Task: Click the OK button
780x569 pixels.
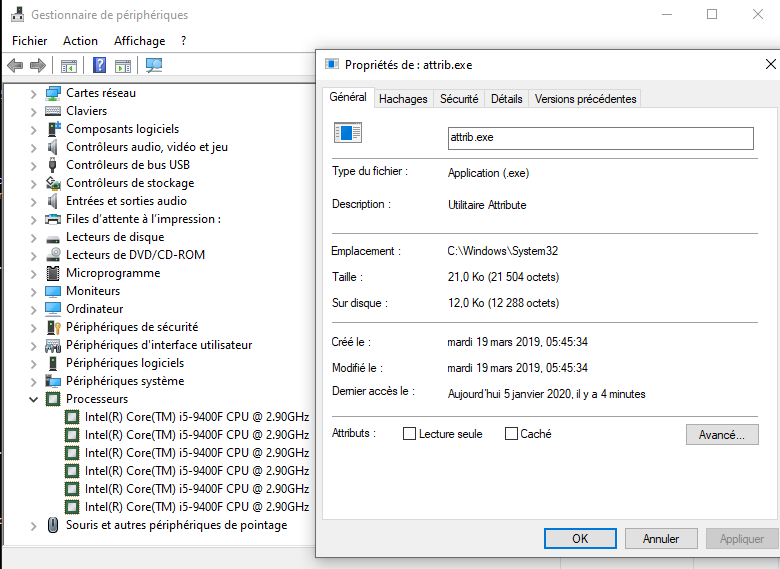Action: pyautogui.click(x=581, y=539)
